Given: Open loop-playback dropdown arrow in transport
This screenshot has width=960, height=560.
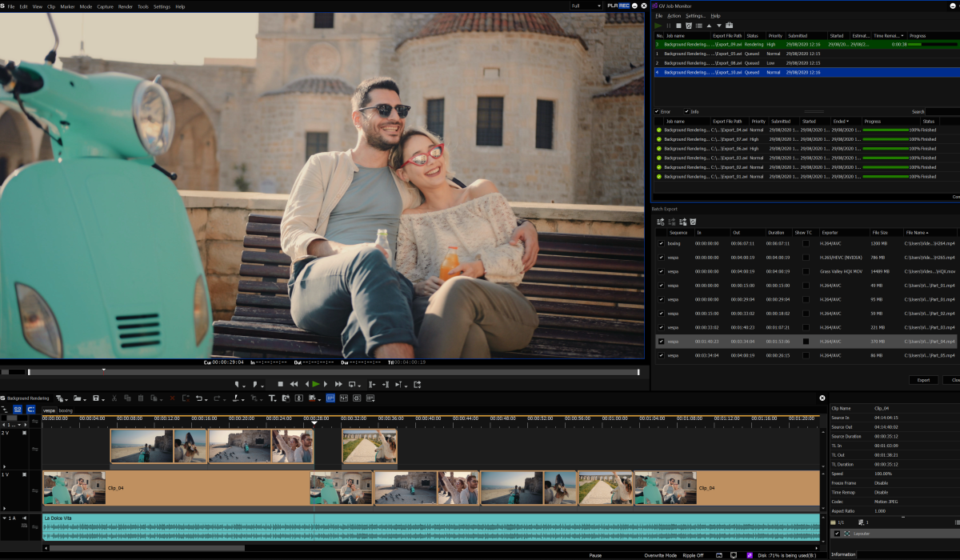Looking at the screenshot, I should click(x=360, y=386).
